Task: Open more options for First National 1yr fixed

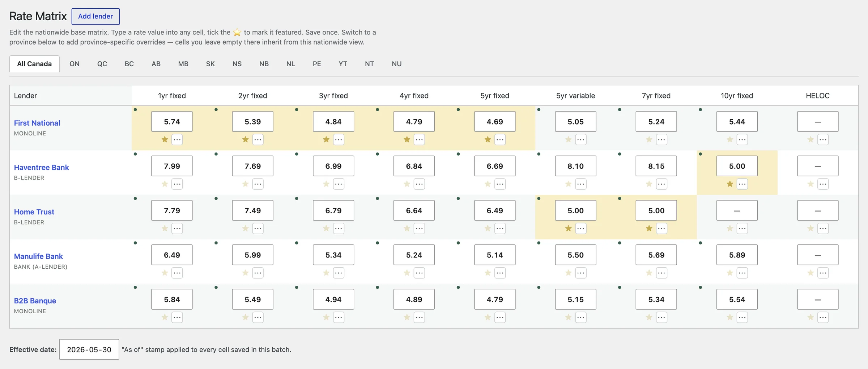Action: [x=177, y=139]
